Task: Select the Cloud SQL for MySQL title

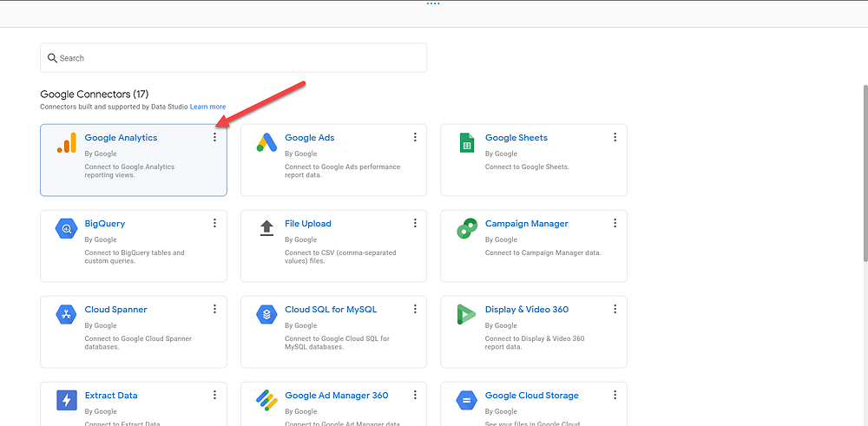Action: click(x=331, y=309)
